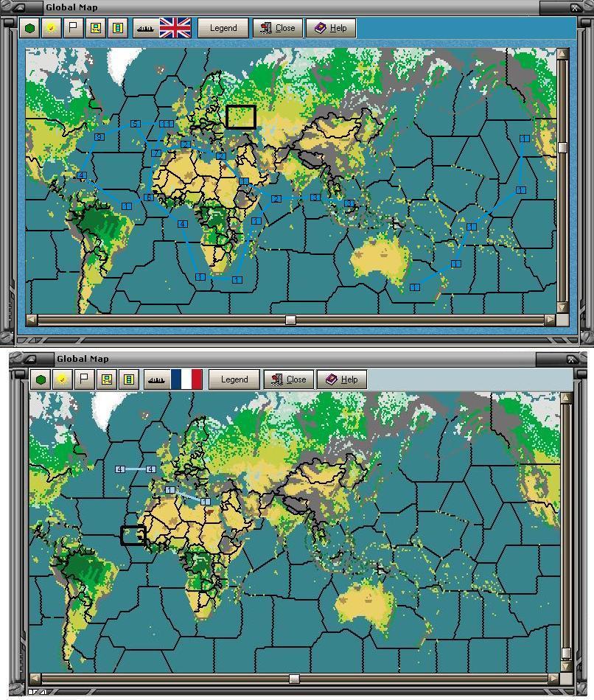Click route marker 3 near Malaya
The width and height of the screenshot is (594, 700).
click(349, 203)
